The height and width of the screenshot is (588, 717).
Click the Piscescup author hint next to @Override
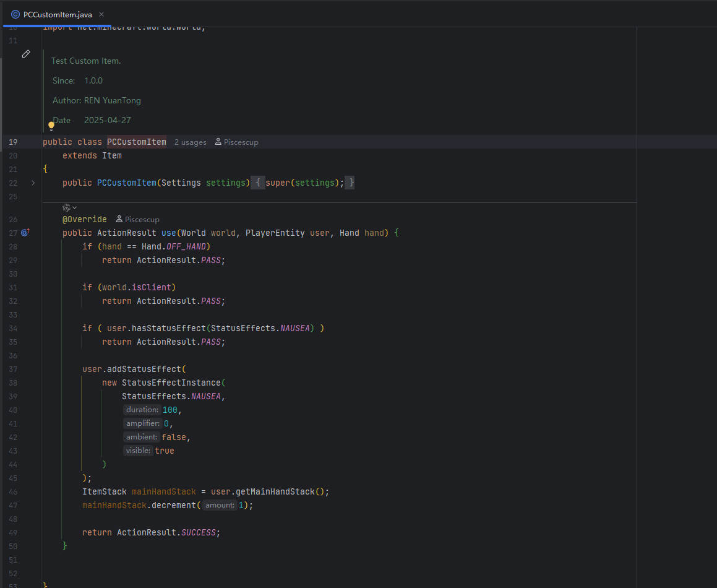(137, 220)
